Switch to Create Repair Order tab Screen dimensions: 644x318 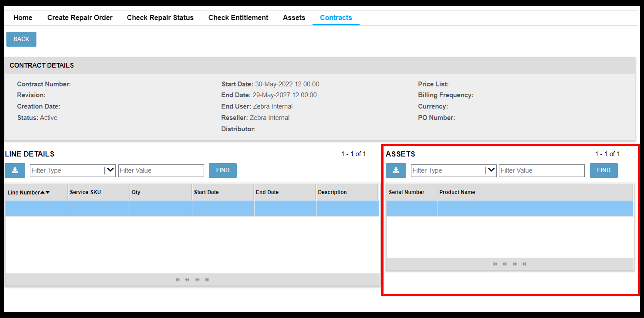[x=80, y=17]
